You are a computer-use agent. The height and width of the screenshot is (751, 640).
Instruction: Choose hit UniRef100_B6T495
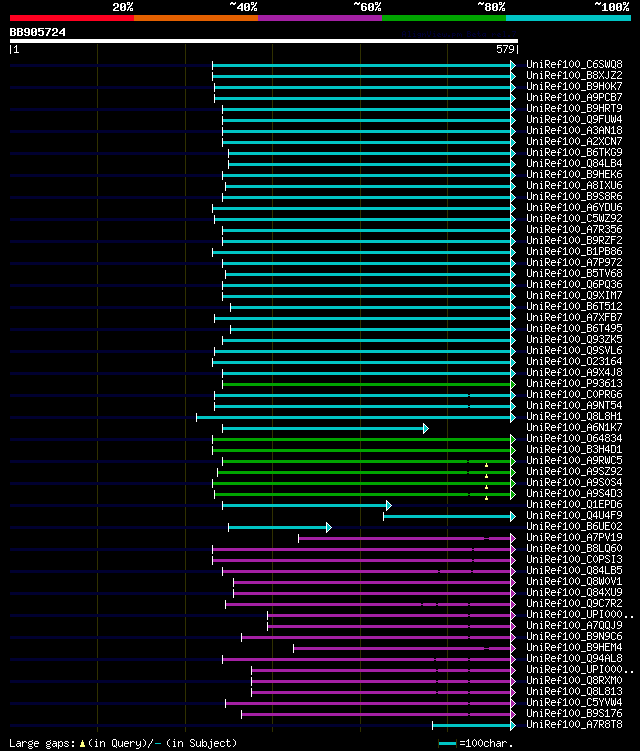coord(574,329)
